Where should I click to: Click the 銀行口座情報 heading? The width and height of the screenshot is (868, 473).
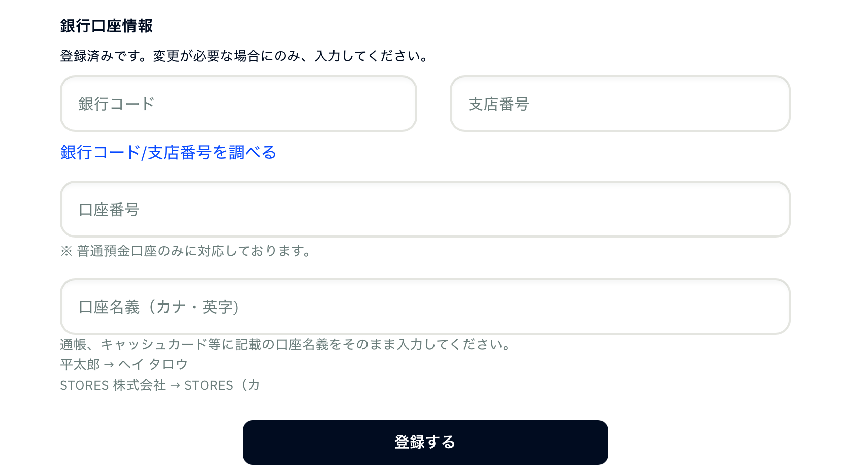coord(106,26)
